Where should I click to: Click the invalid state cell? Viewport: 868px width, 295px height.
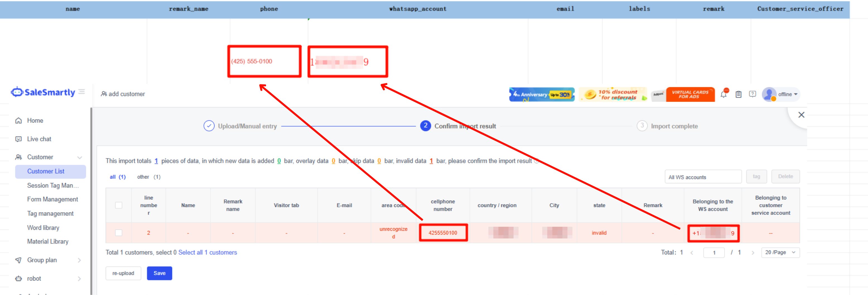599,233
